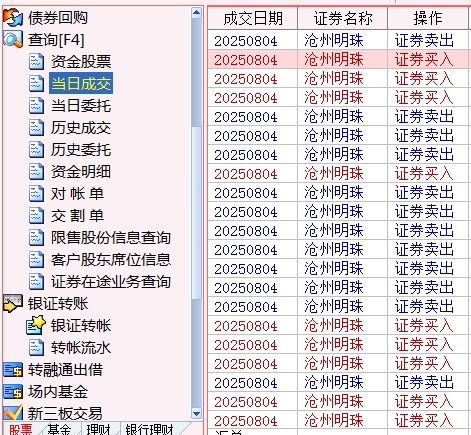Viewport: 471px width, 435px height.
Task: Click the document icon beside 历史委托
Action: coord(36,149)
